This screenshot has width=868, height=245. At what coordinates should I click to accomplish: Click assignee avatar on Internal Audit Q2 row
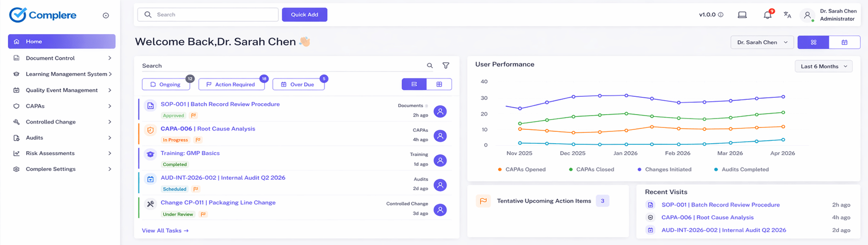[x=440, y=185]
